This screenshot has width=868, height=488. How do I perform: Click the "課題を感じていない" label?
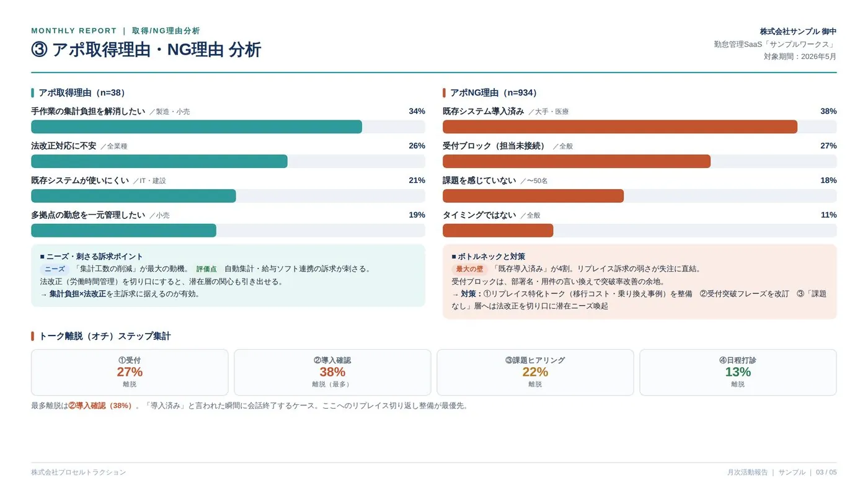[479, 180]
